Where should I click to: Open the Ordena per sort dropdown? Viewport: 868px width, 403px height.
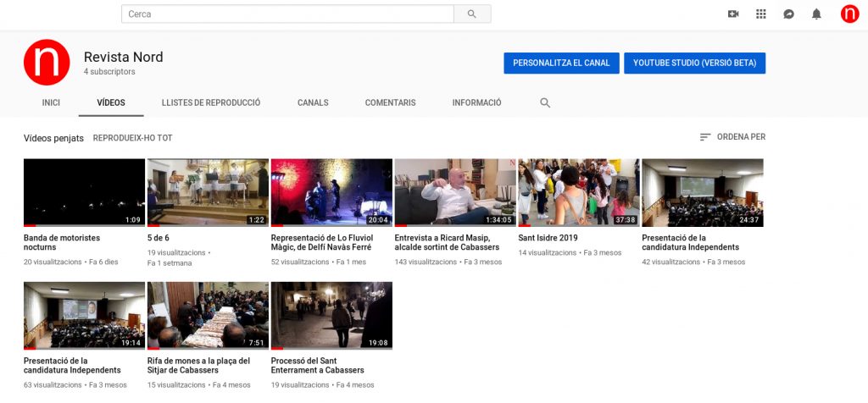click(732, 137)
